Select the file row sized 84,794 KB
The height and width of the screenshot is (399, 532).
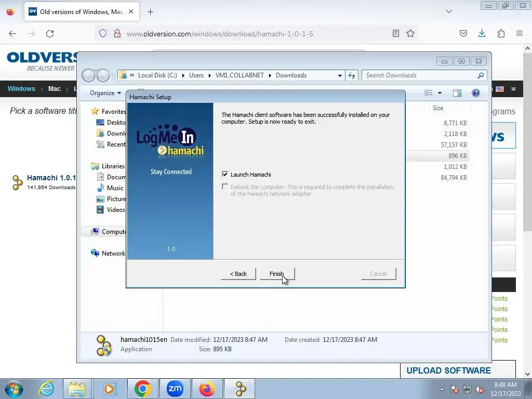437,178
